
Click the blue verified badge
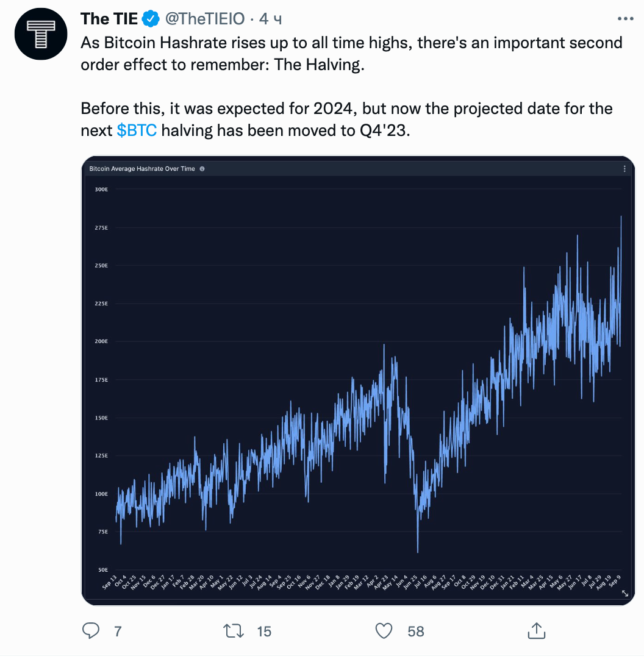pos(150,20)
